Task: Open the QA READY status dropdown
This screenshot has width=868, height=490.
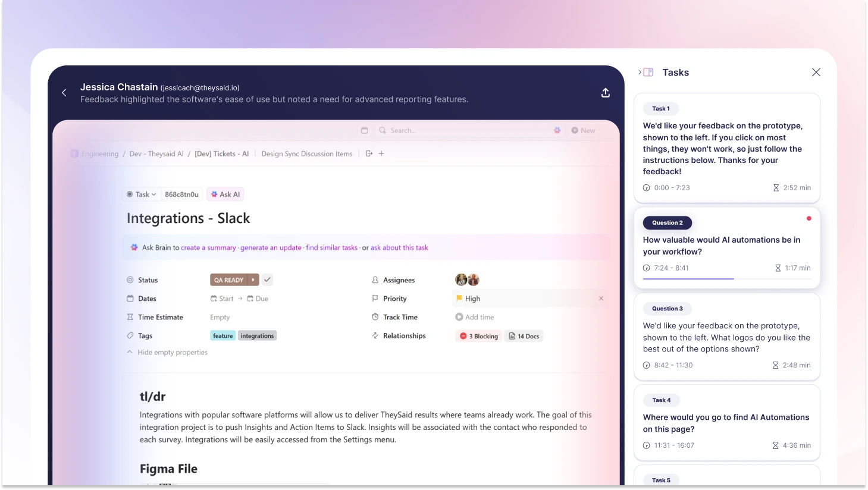Action: coord(228,280)
